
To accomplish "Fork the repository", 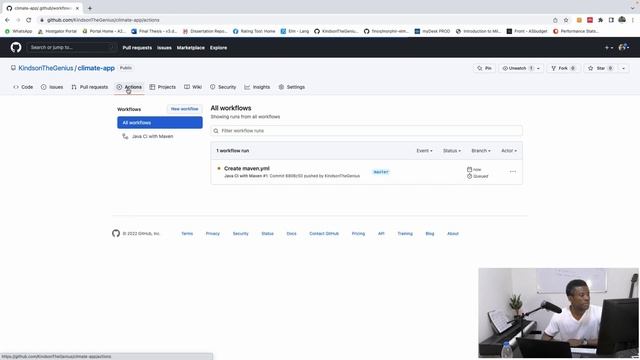I will pyautogui.click(x=563, y=68).
